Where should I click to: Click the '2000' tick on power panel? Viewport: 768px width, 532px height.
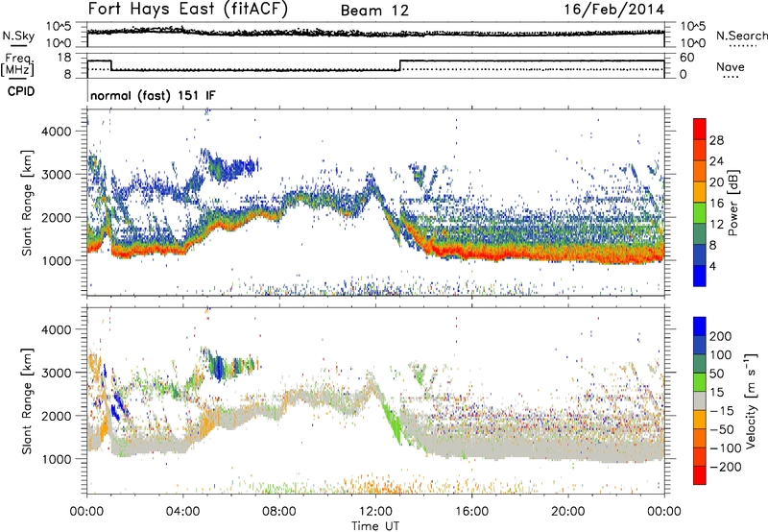coord(56,217)
